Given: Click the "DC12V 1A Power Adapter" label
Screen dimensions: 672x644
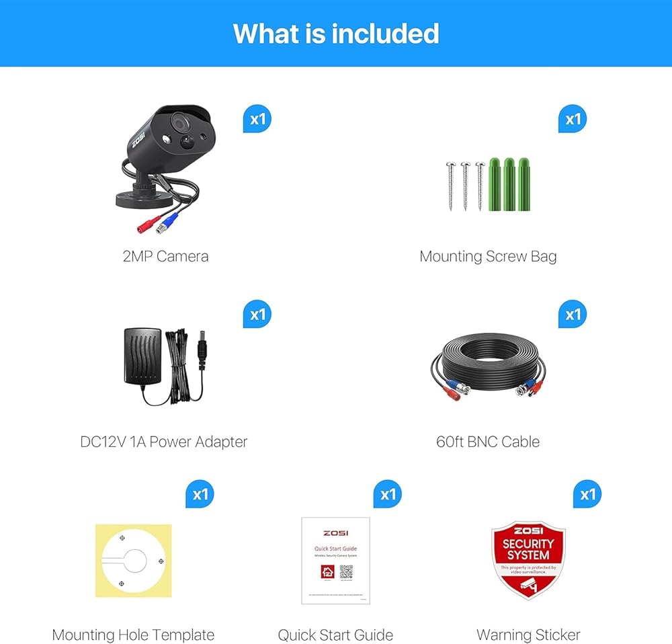Looking at the screenshot, I should (164, 442).
